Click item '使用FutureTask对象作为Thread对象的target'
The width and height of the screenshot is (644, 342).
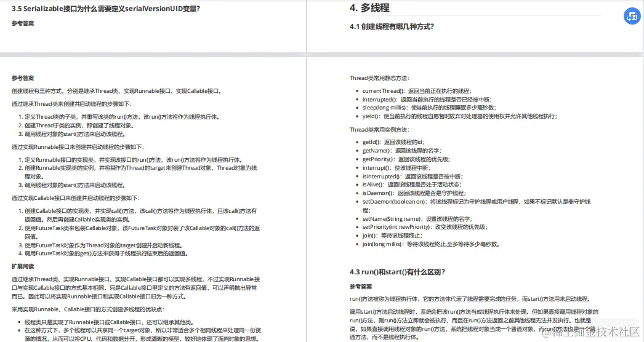tap(103, 245)
